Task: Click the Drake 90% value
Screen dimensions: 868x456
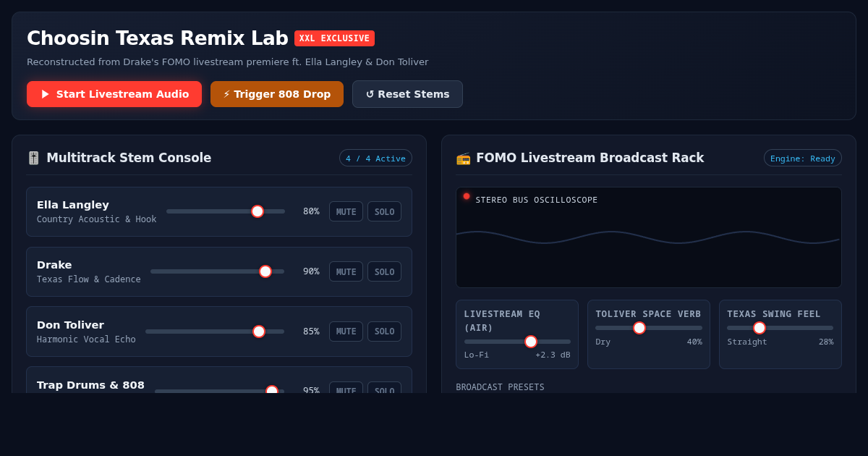Action: pyautogui.click(x=311, y=271)
